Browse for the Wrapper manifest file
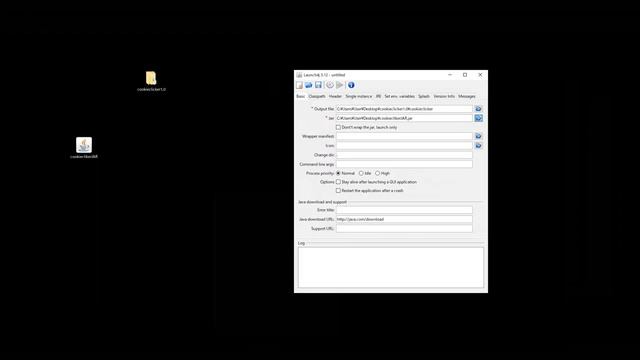640x360 pixels. (478, 136)
